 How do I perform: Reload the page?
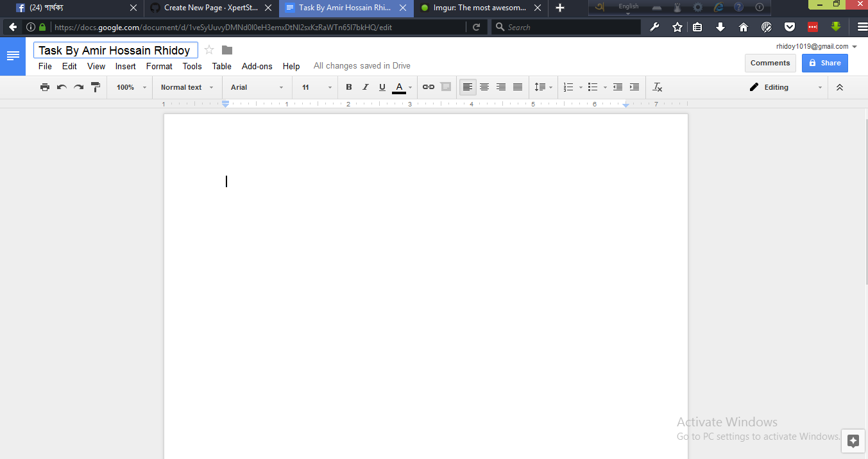tap(476, 27)
